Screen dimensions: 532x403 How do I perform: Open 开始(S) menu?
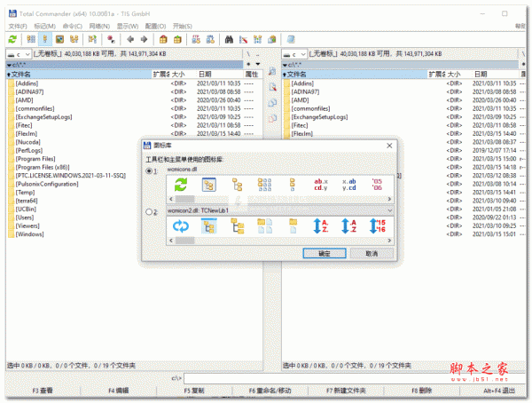click(182, 26)
